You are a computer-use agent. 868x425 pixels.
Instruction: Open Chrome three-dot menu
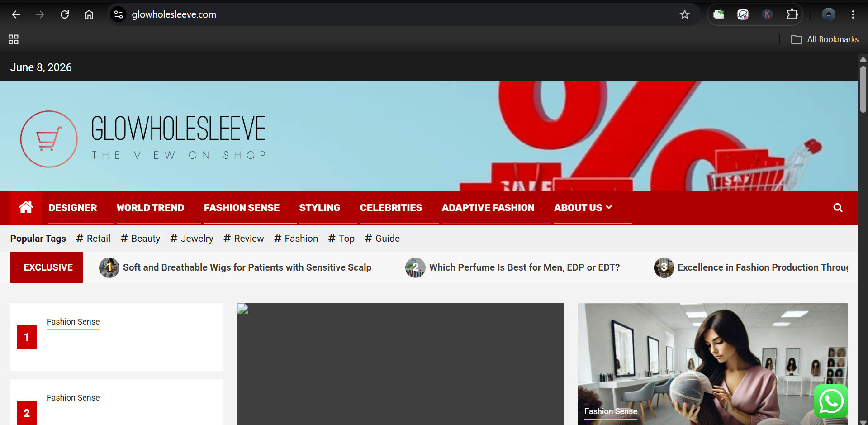coord(853,14)
